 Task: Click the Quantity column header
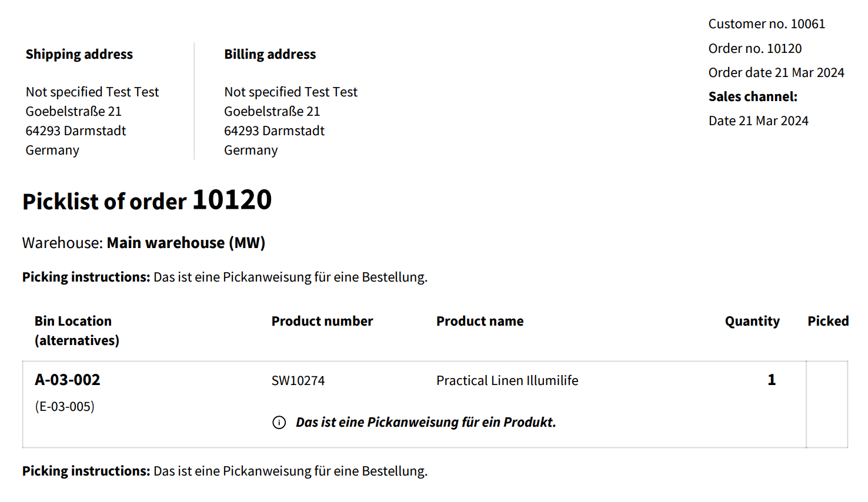point(752,322)
